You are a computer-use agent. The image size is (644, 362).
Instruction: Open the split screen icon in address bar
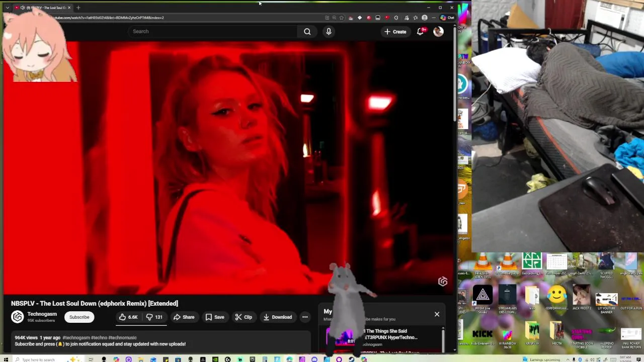tap(327, 18)
